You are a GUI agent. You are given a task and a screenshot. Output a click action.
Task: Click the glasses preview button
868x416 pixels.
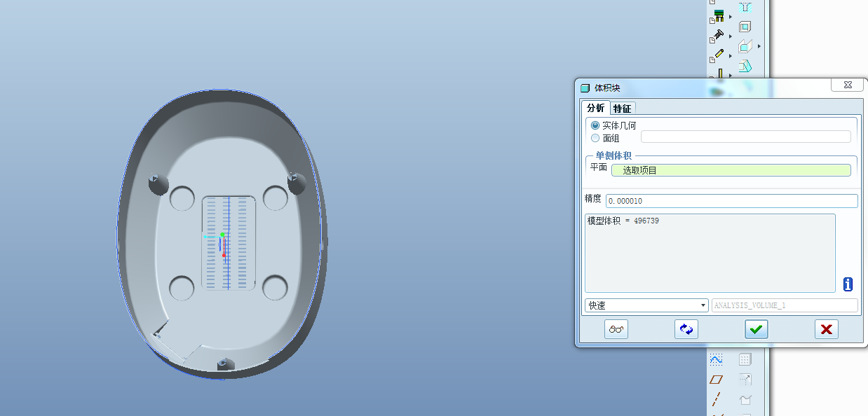tap(616, 329)
